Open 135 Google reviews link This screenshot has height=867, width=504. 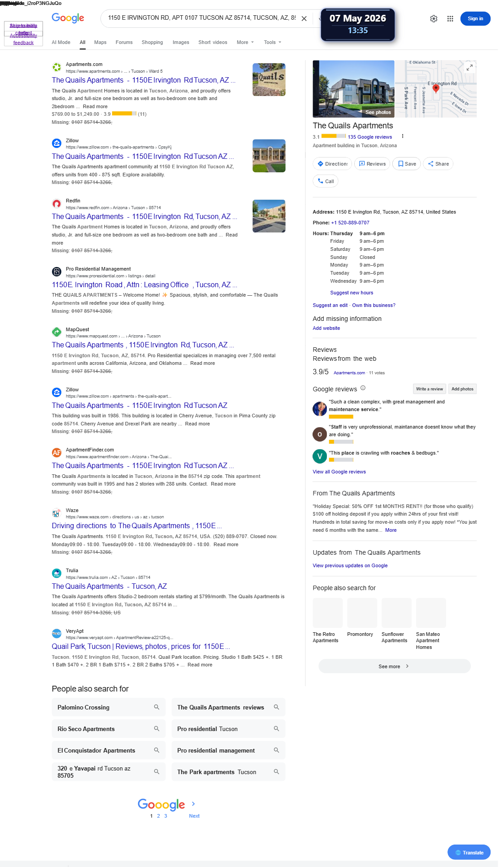point(370,137)
